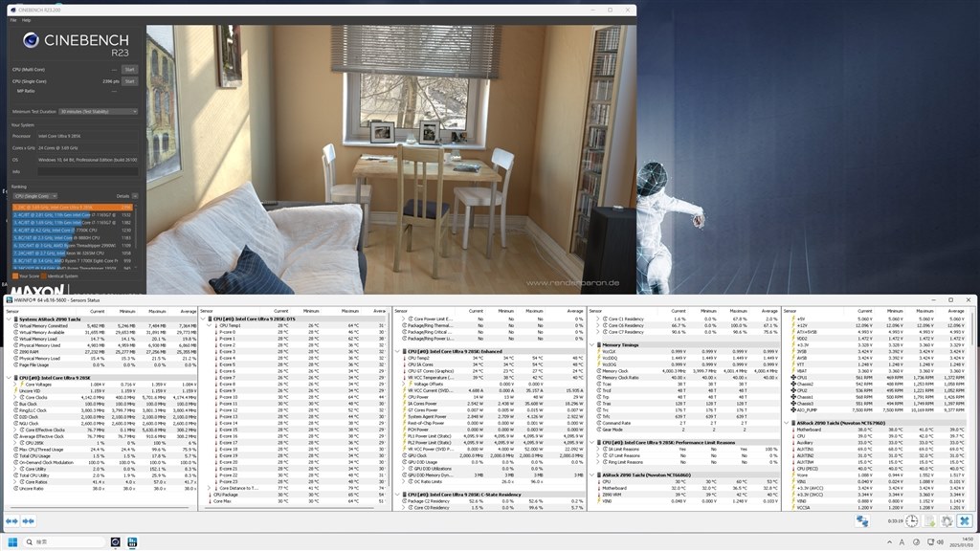Viewport: 980px width, 551px height.
Task: Expand the IA Limit Reasons row
Action: pos(599,450)
